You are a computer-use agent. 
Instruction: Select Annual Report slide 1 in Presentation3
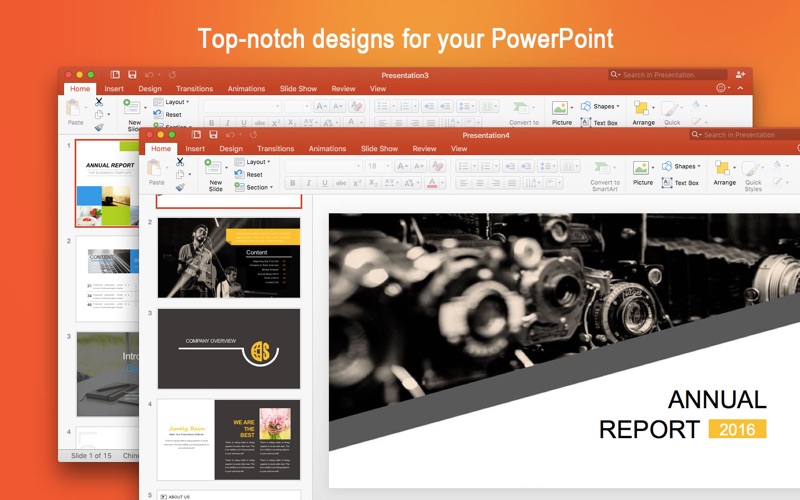tap(107, 183)
